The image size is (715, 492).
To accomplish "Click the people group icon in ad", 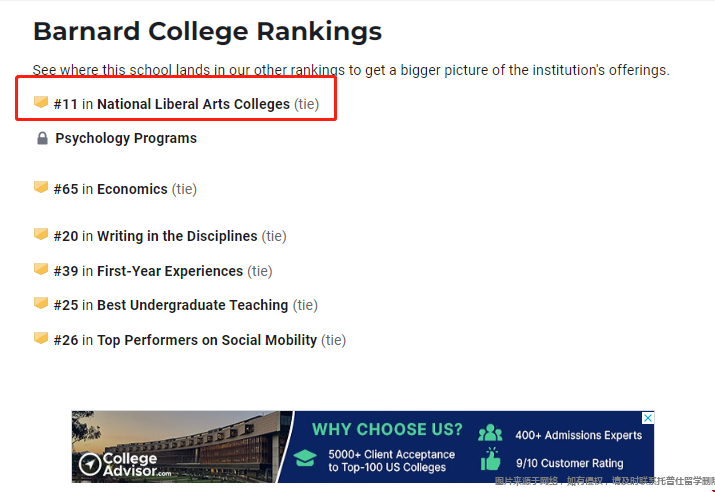I will [490, 433].
